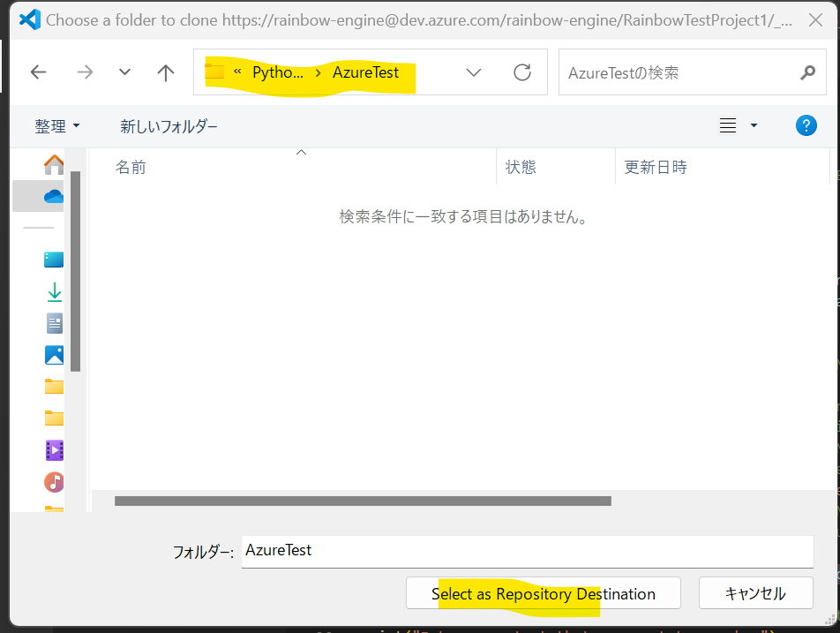The height and width of the screenshot is (633, 840).
Task: Open the recent locations chevron
Action: coord(124,72)
